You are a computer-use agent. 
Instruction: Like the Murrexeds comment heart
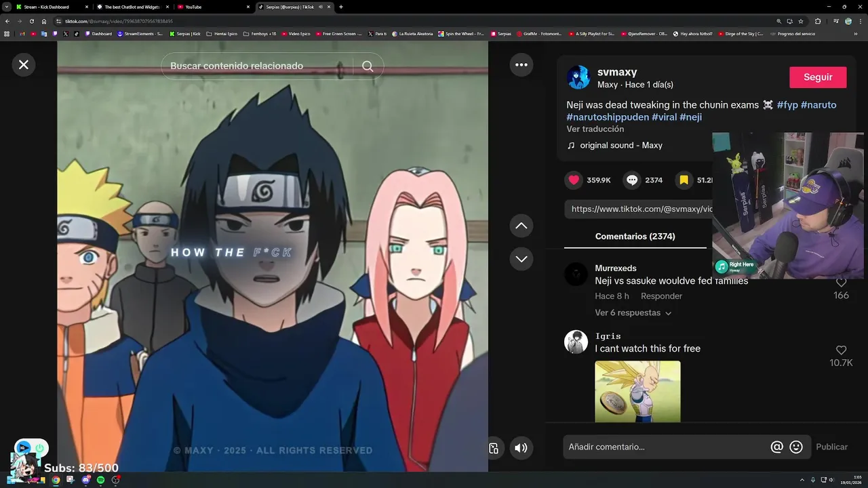(x=841, y=283)
